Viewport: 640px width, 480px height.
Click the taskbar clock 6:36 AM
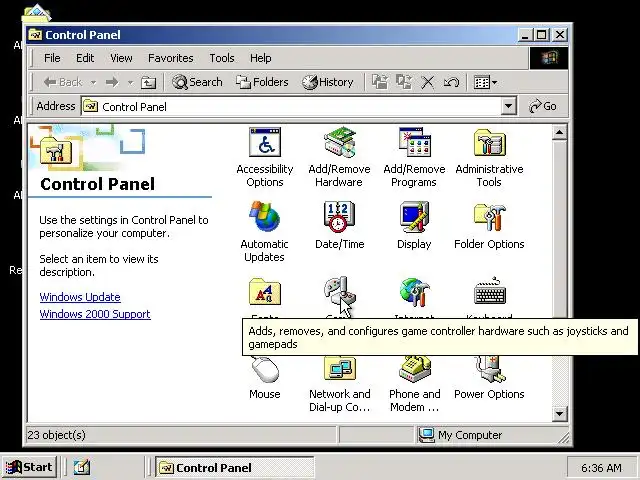(601, 468)
